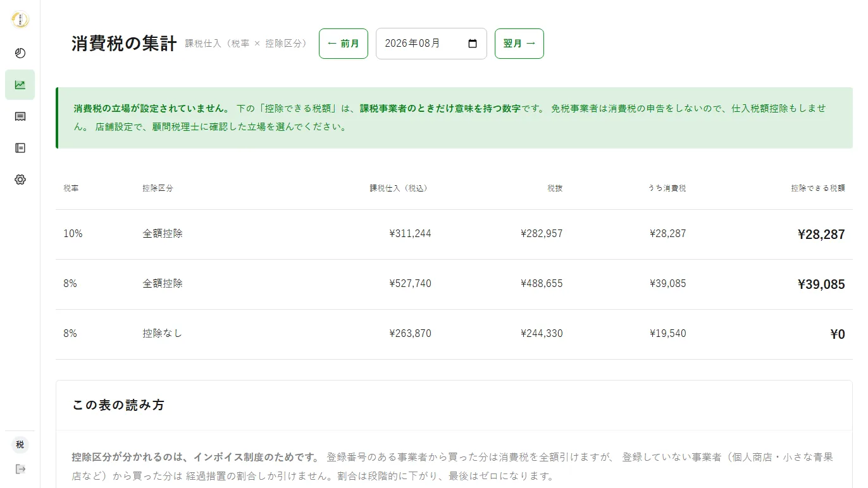Click the ¥282,957 amount cell

pos(542,233)
